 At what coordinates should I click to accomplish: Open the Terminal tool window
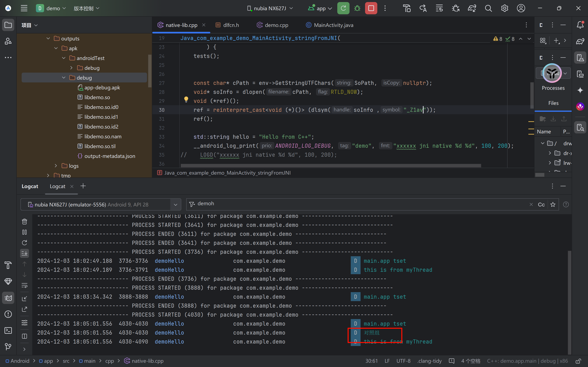8,330
